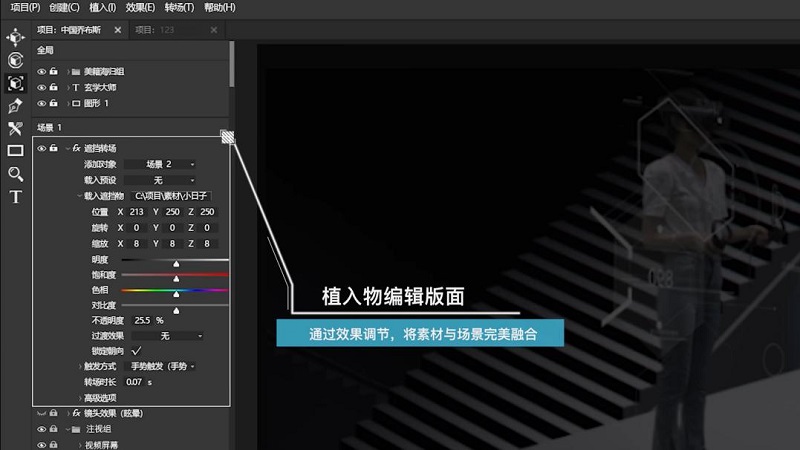Image resolution: width=800 pixels, height=450 pixels.
Task: Select the Rectangle shape tool
Action: coord(15,151)
